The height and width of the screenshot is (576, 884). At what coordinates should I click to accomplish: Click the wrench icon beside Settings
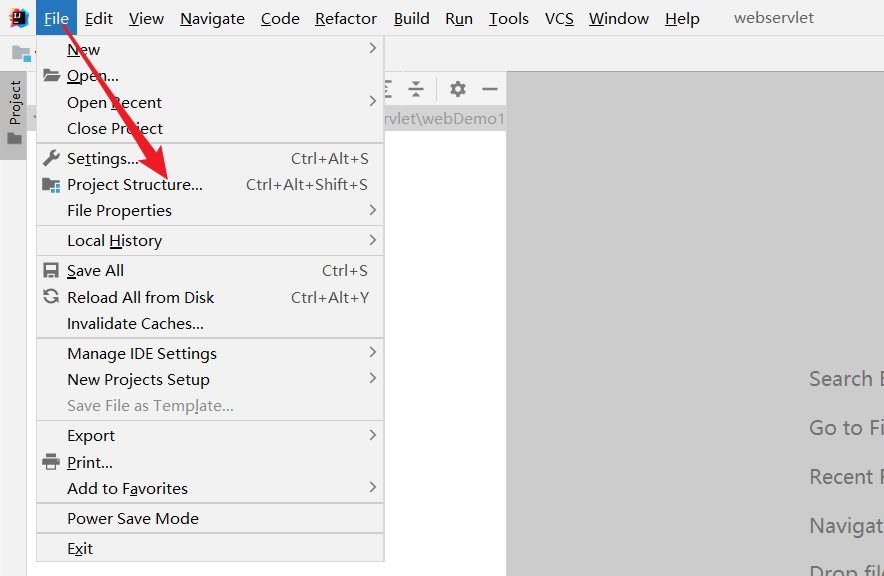(51, 158)
